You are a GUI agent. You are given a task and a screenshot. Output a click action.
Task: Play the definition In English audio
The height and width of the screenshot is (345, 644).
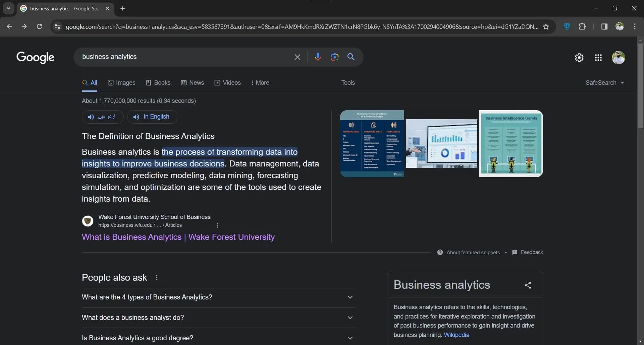tap(152, 117)
